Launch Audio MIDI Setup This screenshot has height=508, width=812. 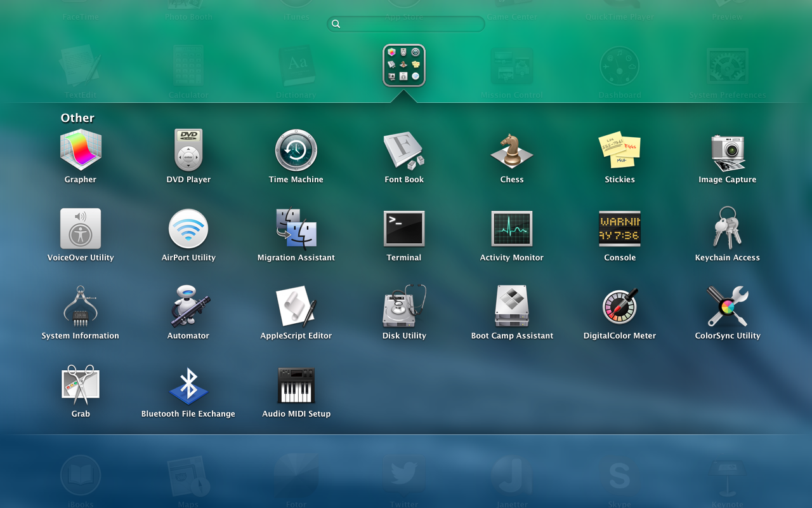(296, 385)
